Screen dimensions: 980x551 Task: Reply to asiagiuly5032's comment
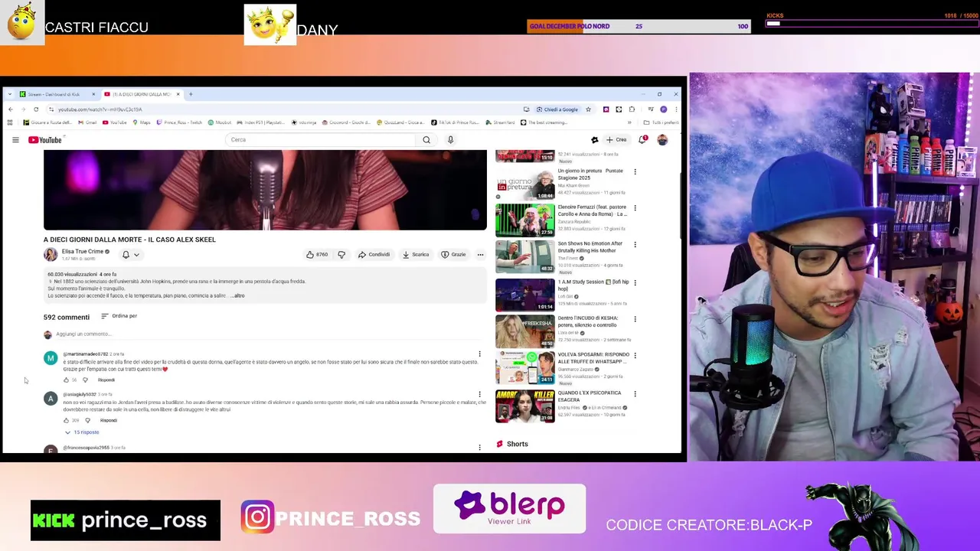pos(108,421)
